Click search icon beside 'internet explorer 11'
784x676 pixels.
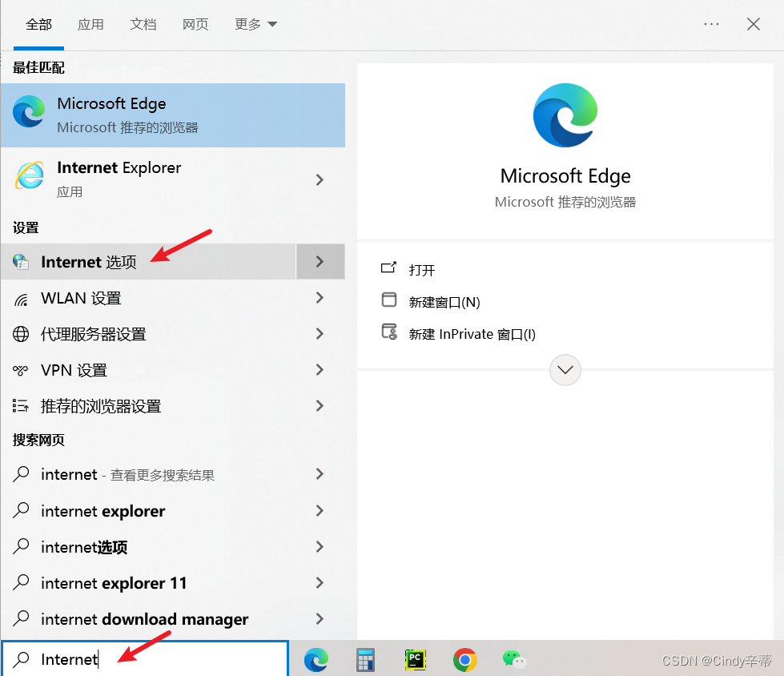point(21,582)
